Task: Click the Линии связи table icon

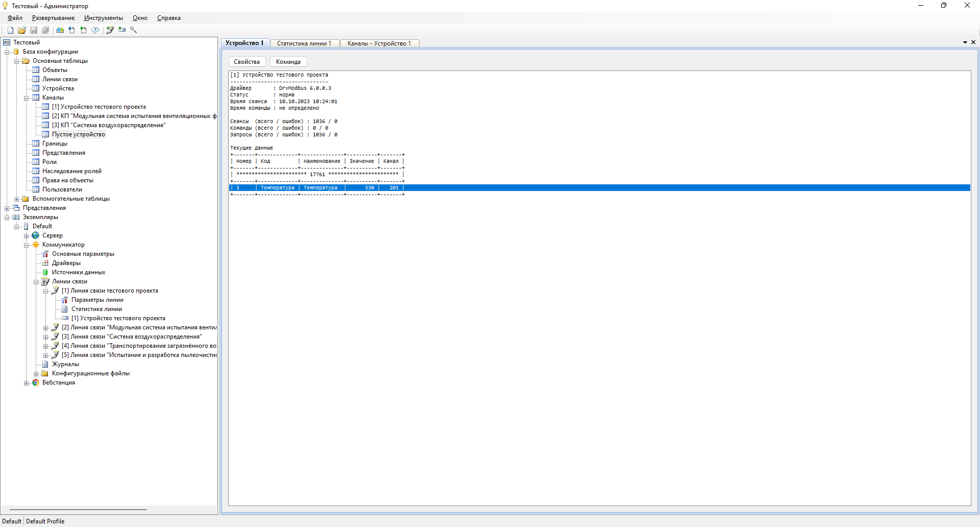Action: (x=36, y=79)
